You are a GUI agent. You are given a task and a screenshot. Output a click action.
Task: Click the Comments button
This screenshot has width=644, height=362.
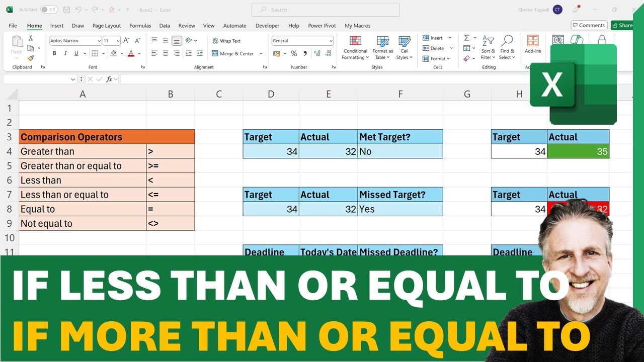pos(589,25)
